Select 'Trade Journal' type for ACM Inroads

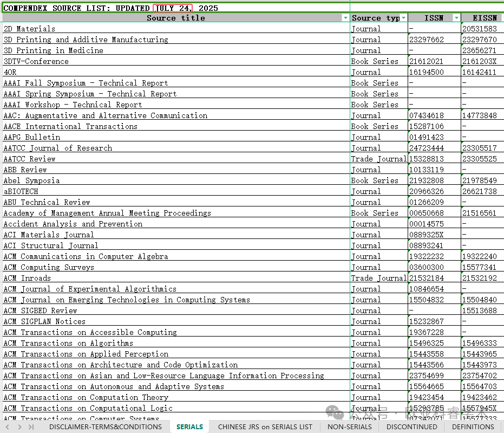pyautogui.click(x=379, y=278)
